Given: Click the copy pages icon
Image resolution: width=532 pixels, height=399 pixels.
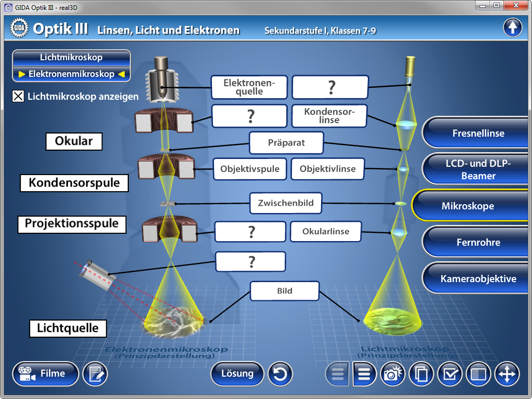Looking at the screenshot, I should (421, 374).
